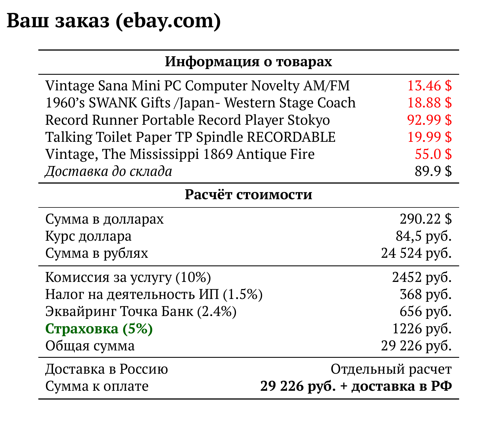Click the 'Доставка до склада' row label
Viewport: 504px width, 424px height.
(109, 171)
